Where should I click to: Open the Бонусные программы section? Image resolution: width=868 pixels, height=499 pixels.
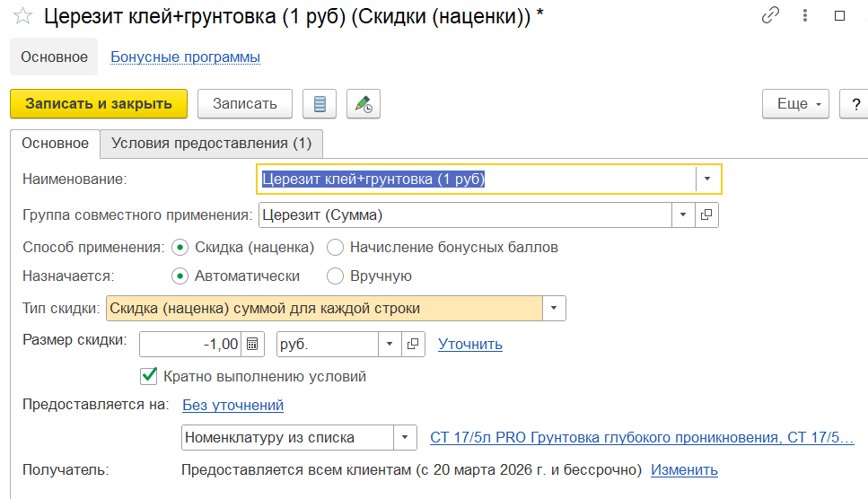click(185, 57)
